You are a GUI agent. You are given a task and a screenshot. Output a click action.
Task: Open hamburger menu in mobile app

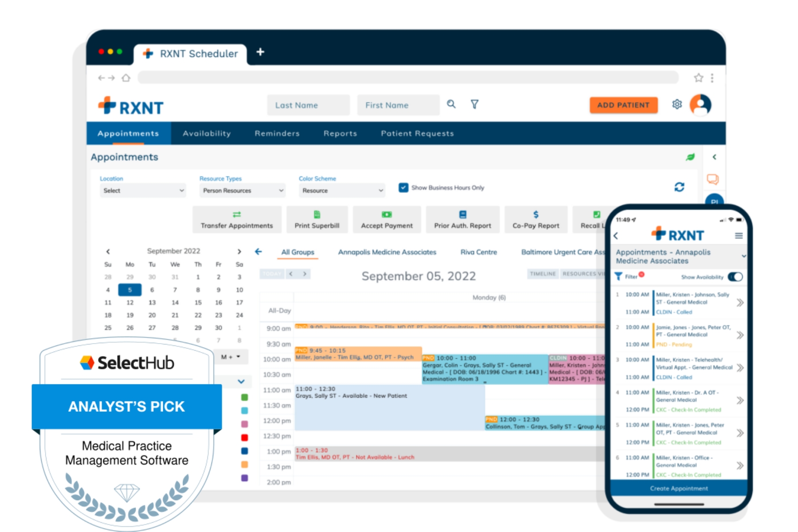click(739, 236)
